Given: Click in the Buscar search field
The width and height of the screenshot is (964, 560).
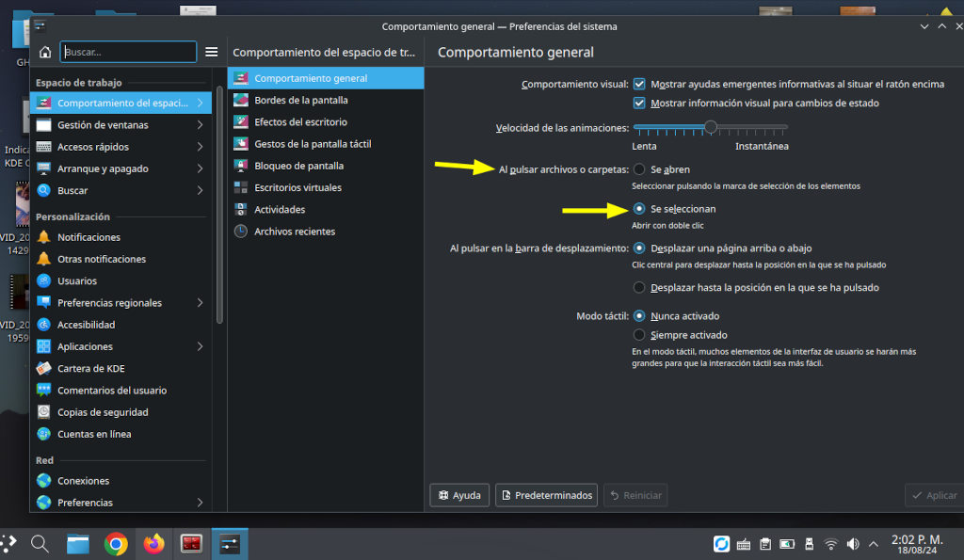Looking at the screenshot, I should pos(128,53).
